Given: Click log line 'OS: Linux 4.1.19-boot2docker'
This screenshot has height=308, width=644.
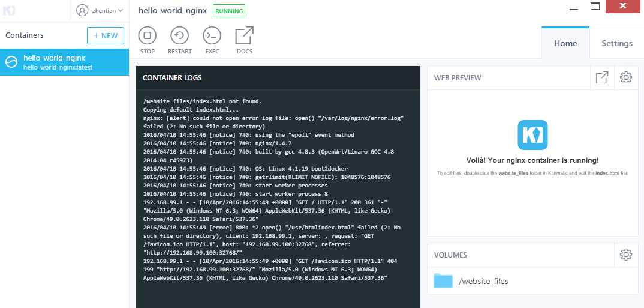Looking at the screenshot, I should pyautogui.click(x=245, y=169).
